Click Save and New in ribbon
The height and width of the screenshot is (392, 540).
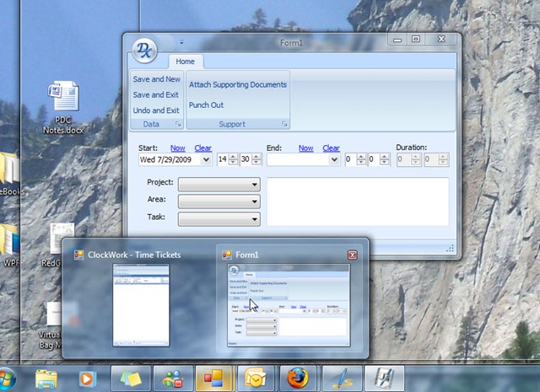click(157, 79)
